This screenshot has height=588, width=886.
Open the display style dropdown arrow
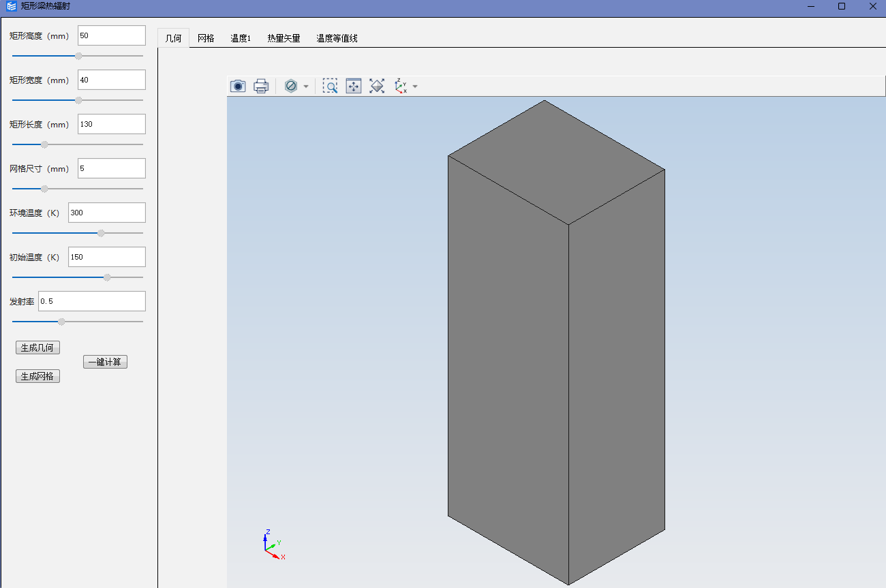point(306,87)
